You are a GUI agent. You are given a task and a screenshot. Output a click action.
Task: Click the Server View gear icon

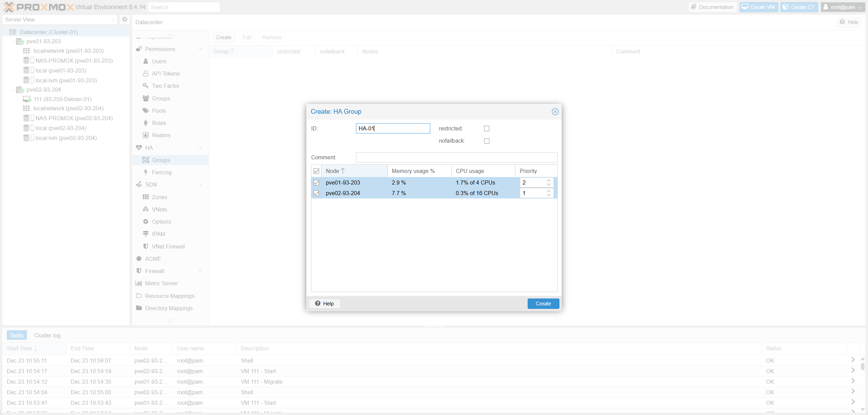pos(125,19)
